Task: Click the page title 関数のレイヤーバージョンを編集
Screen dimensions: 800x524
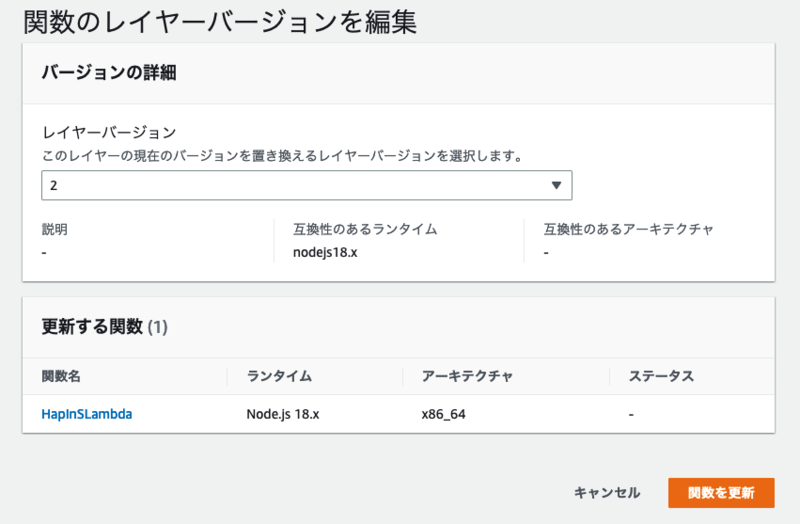Action: tap(220, 22)
